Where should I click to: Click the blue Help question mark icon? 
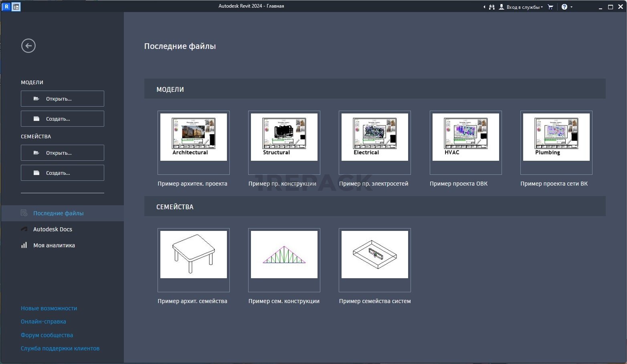point(564,7)
